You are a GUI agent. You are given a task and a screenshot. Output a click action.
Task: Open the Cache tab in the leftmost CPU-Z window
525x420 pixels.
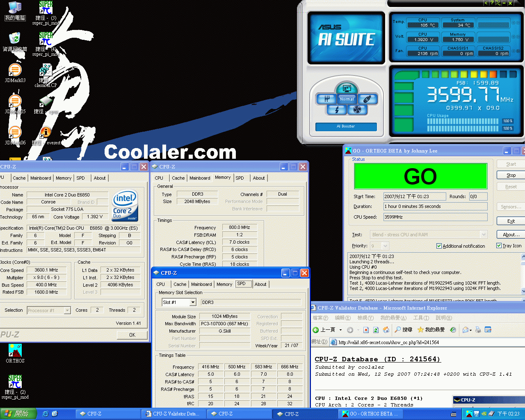click(x=19, y=178)
